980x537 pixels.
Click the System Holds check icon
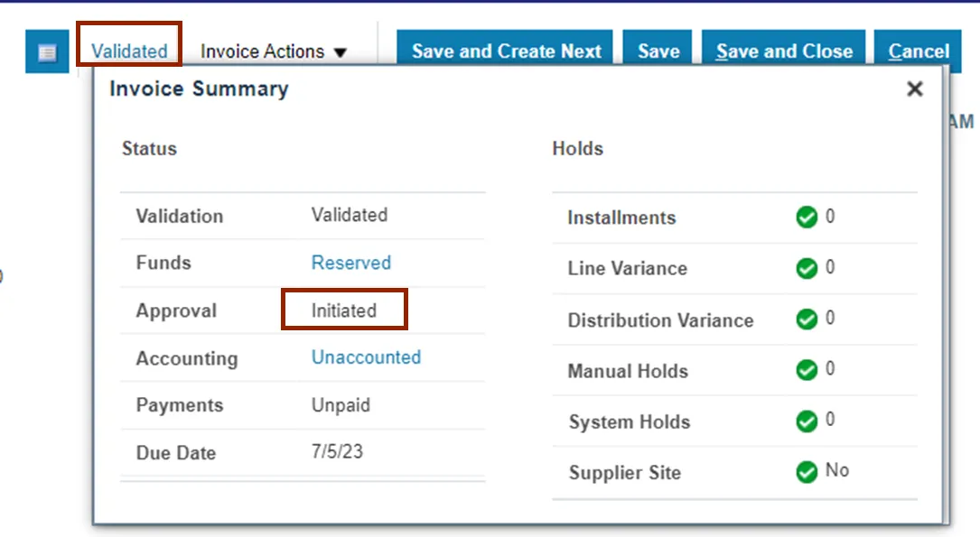807,421
